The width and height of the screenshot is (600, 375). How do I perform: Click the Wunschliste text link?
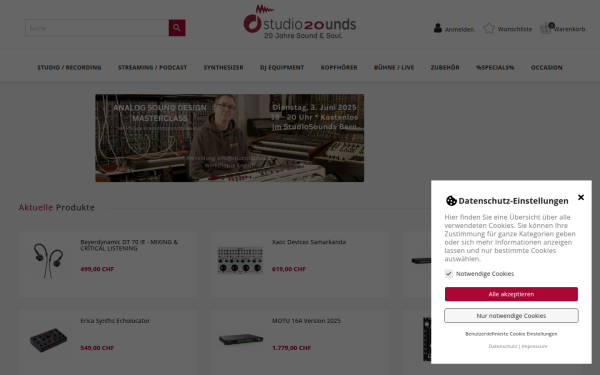click(515, 29)
